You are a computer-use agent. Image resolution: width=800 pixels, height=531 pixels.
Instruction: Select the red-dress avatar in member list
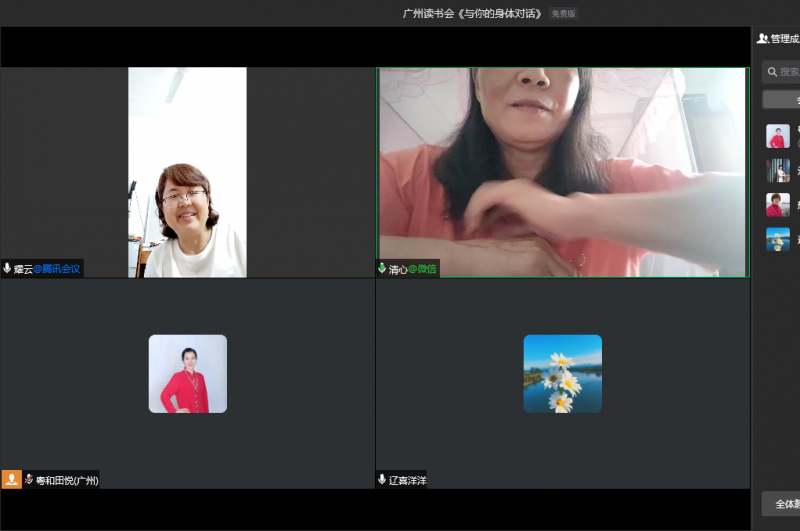[x=777, y=136]
